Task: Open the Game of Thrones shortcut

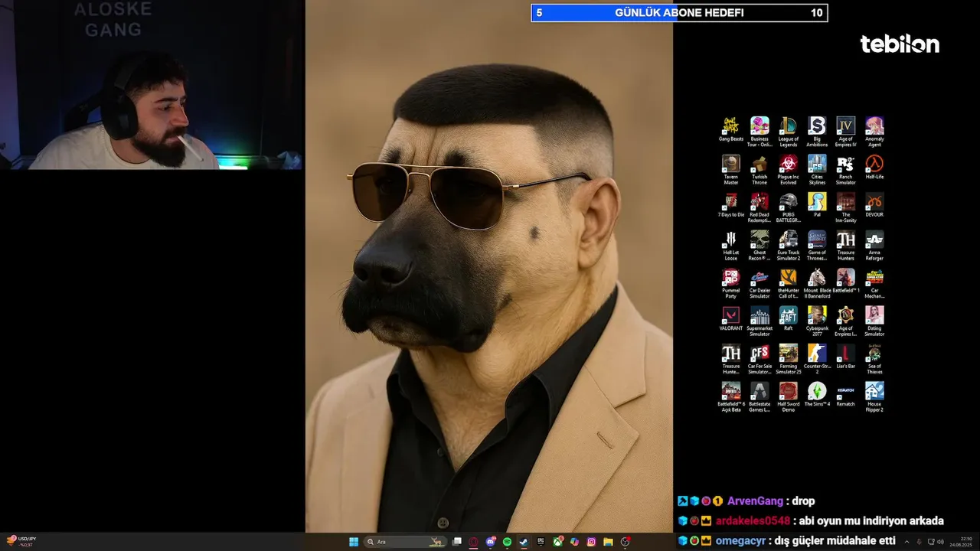Action: click(x=817, y=246)
